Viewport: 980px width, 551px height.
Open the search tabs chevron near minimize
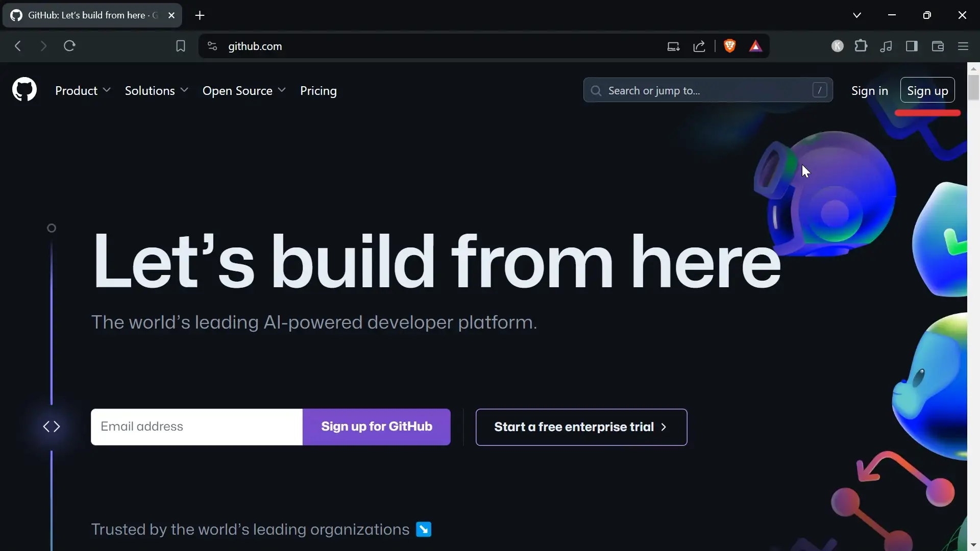[x=857, y=15]
